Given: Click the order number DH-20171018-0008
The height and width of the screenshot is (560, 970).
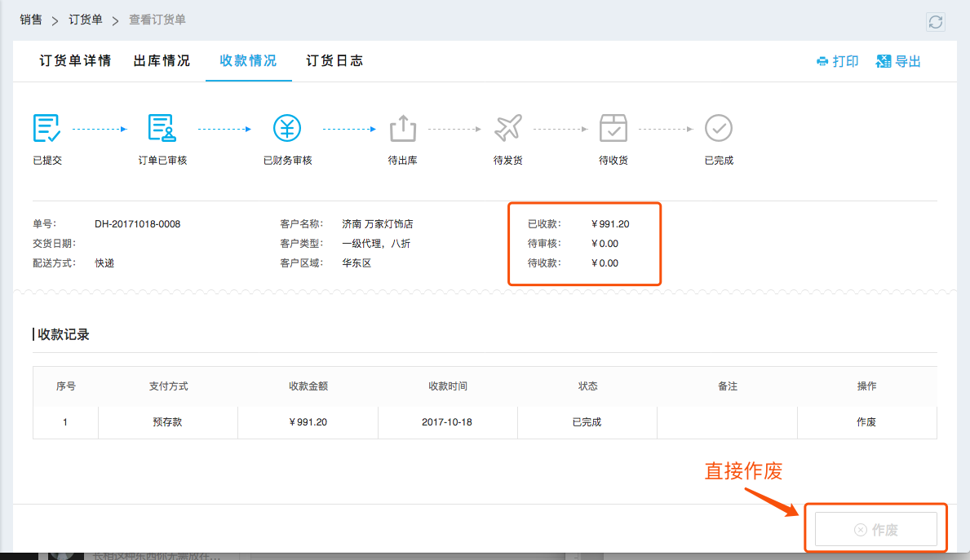Looking at the screenshot, I should point(137,224).
